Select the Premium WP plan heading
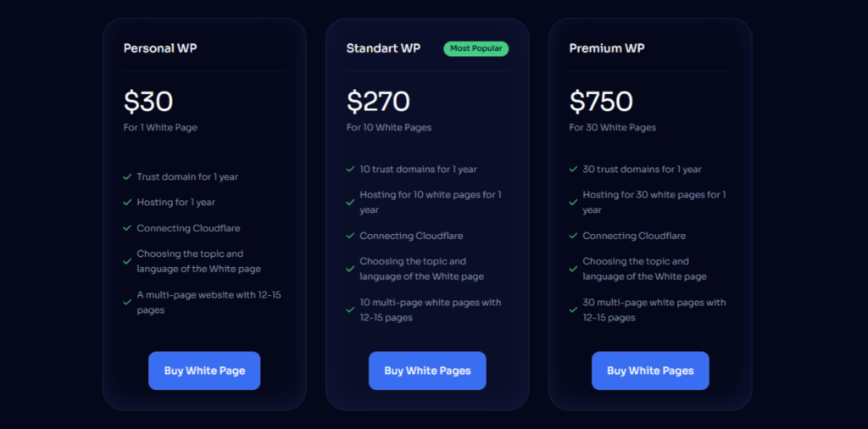 [606, 48]
